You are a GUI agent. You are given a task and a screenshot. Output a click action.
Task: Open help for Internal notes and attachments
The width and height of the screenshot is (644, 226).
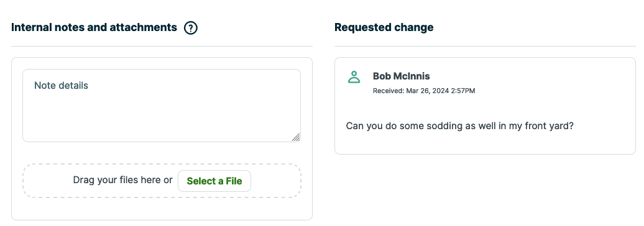(191, 28)
